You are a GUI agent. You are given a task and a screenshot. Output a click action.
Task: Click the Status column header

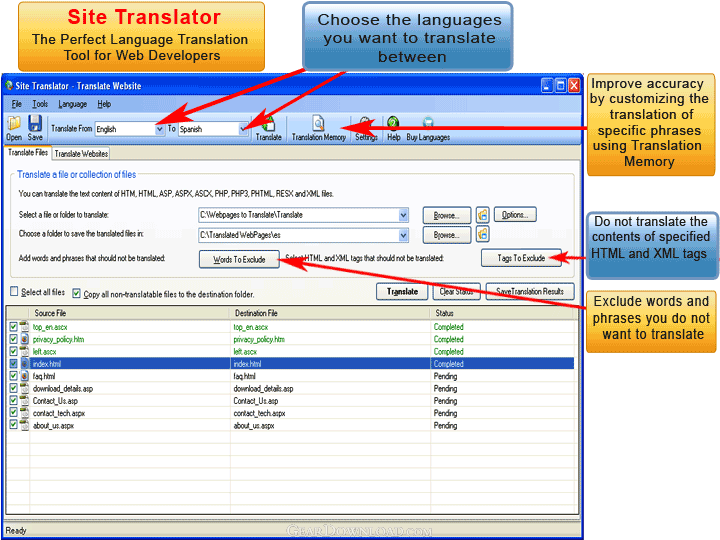504,313
